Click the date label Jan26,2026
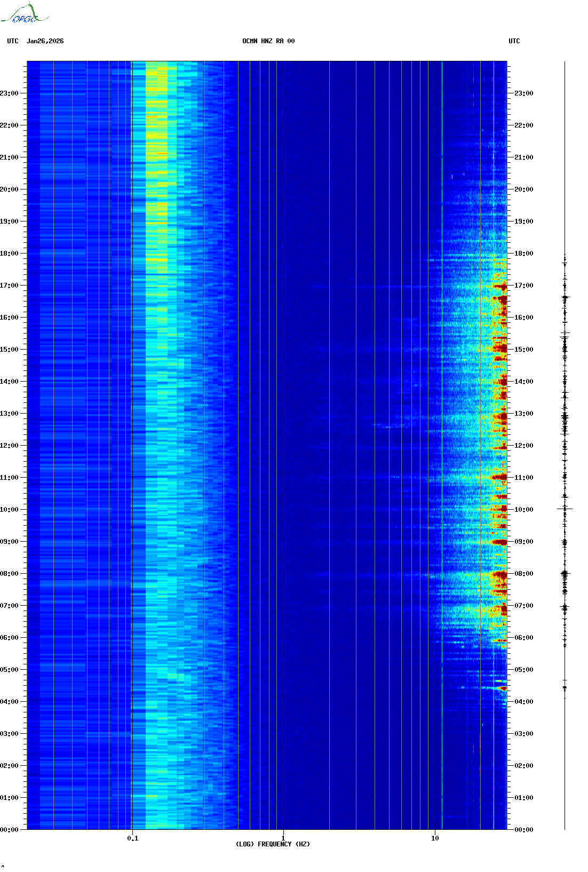 tap(45, 41)
